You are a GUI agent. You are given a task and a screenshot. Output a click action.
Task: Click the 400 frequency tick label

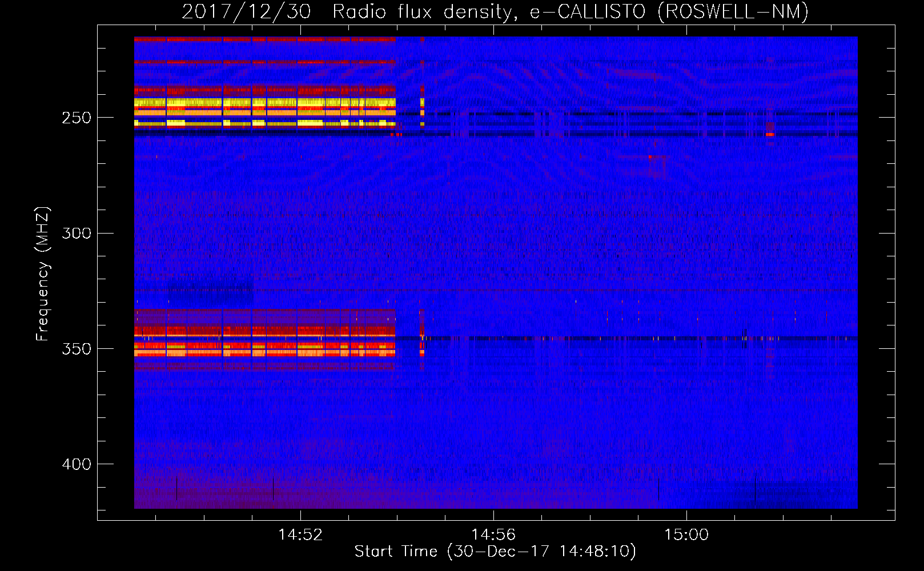[77, 464]
